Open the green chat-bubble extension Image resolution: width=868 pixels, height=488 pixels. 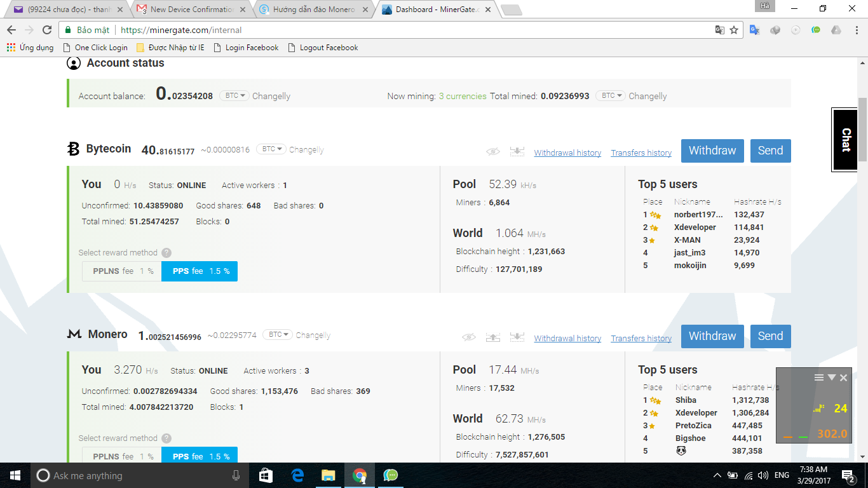(x=816, y=30)
